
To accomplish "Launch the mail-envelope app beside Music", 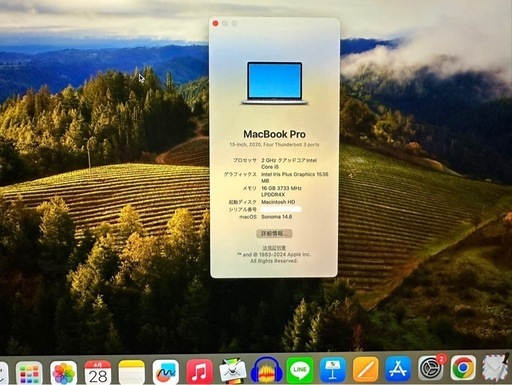I will (233, 371).
